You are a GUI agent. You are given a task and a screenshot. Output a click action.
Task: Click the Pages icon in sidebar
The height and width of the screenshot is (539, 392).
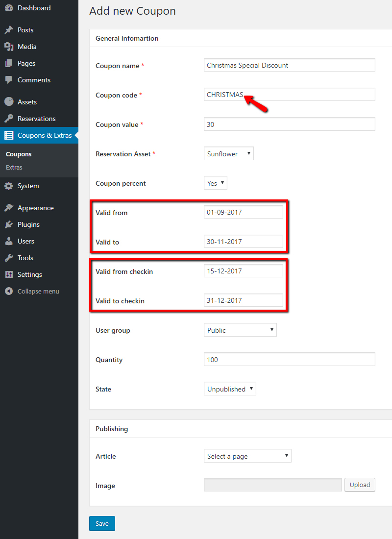(8, 63)
